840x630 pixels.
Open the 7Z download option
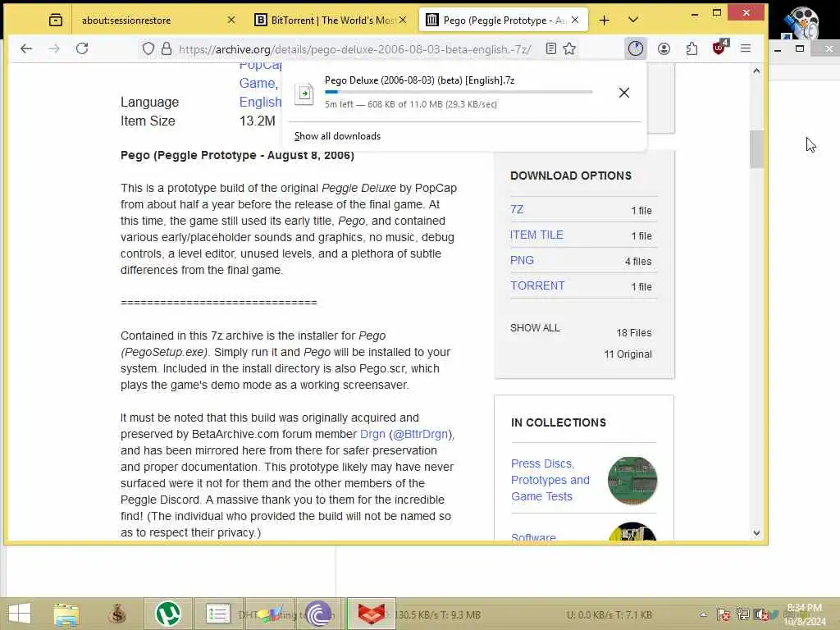pos(517,209)
